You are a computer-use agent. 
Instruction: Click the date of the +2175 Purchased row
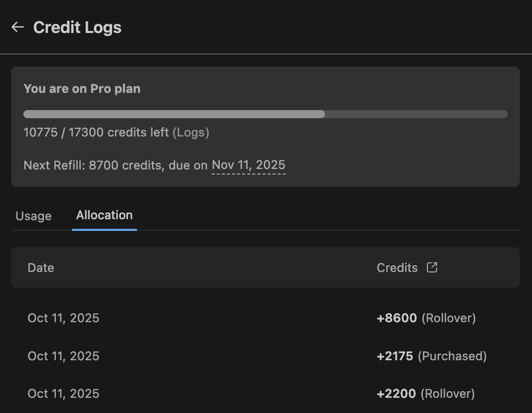tap(63, 356)
